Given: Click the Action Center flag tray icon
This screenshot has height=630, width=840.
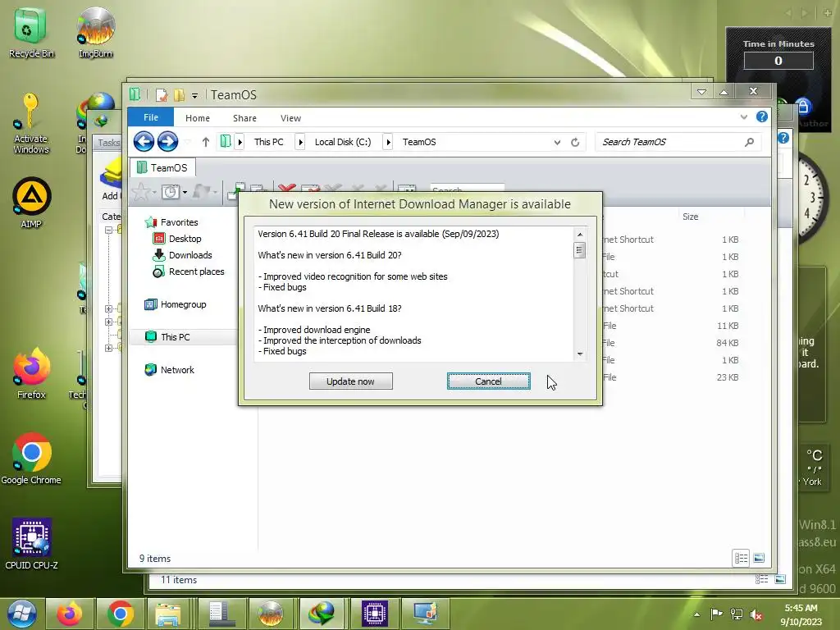Looking at the screenshot, I should click(716, 614).
